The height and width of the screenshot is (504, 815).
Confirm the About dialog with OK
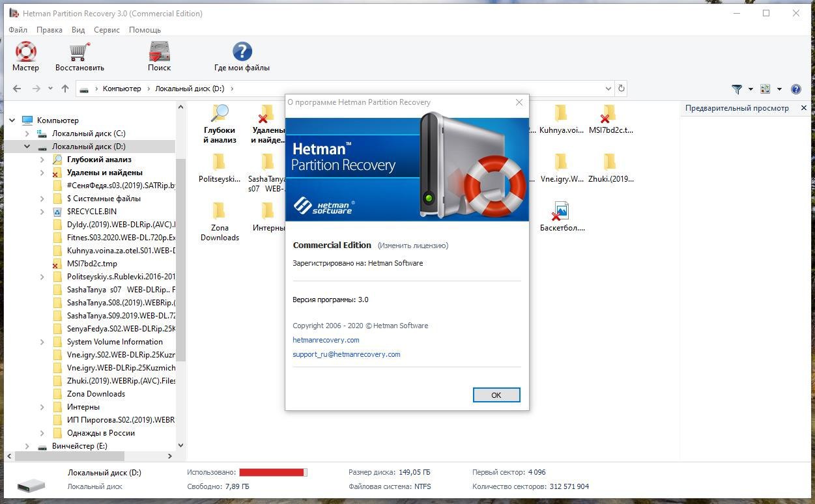[496, 395]
